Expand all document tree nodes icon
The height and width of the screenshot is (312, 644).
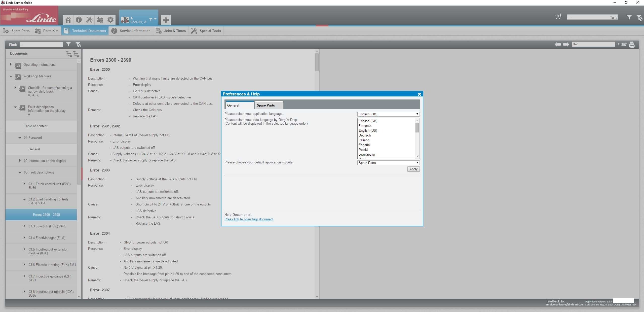coord(76,54)
